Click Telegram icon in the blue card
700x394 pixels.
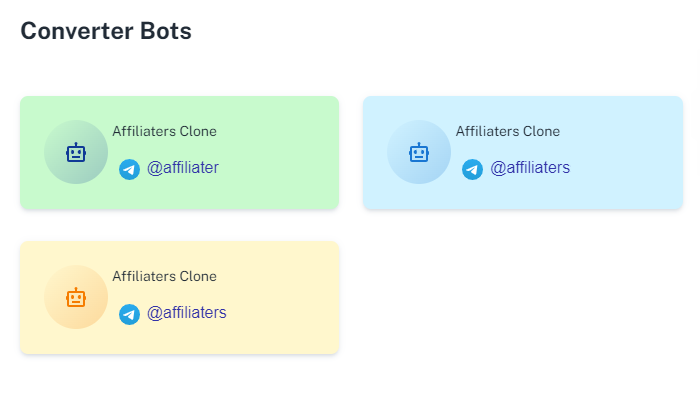[472, 170]
